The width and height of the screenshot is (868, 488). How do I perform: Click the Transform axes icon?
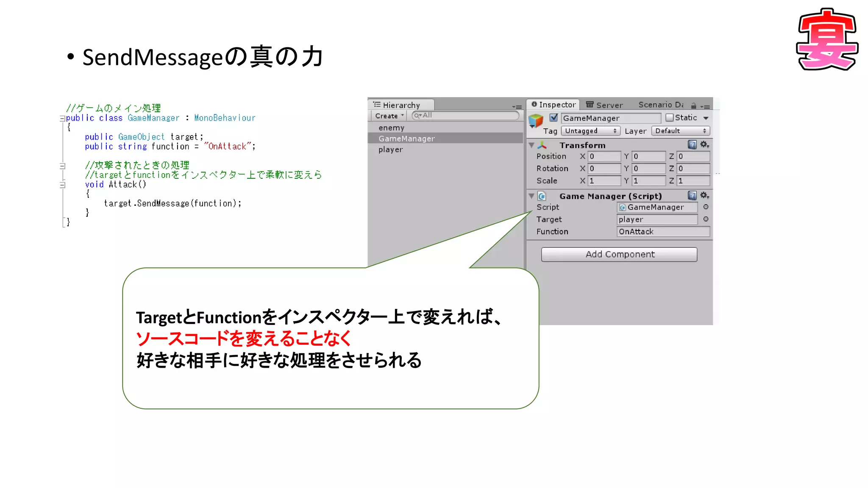tap(542, 145)
